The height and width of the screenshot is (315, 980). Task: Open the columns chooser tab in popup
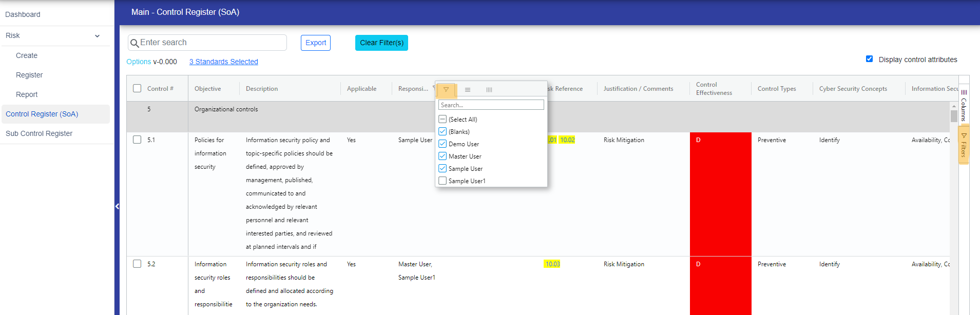489,90
